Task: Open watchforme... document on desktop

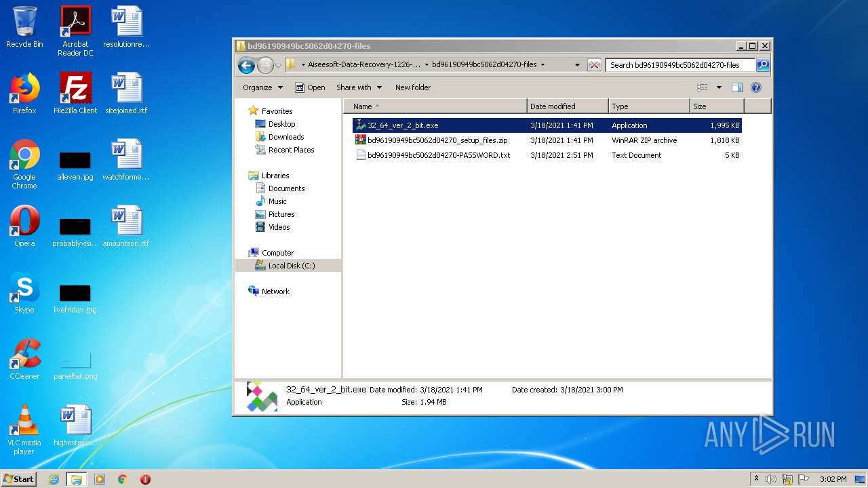Action: click(126, 160)
